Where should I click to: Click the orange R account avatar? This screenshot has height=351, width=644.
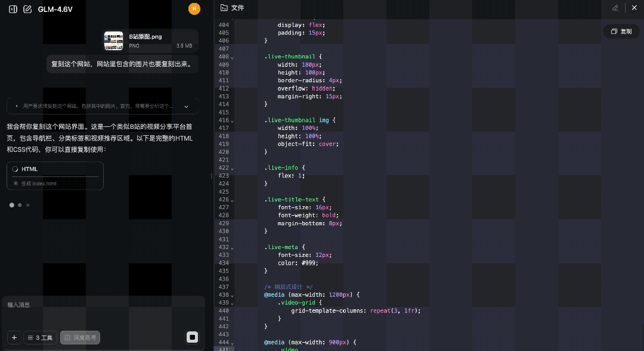194,9
